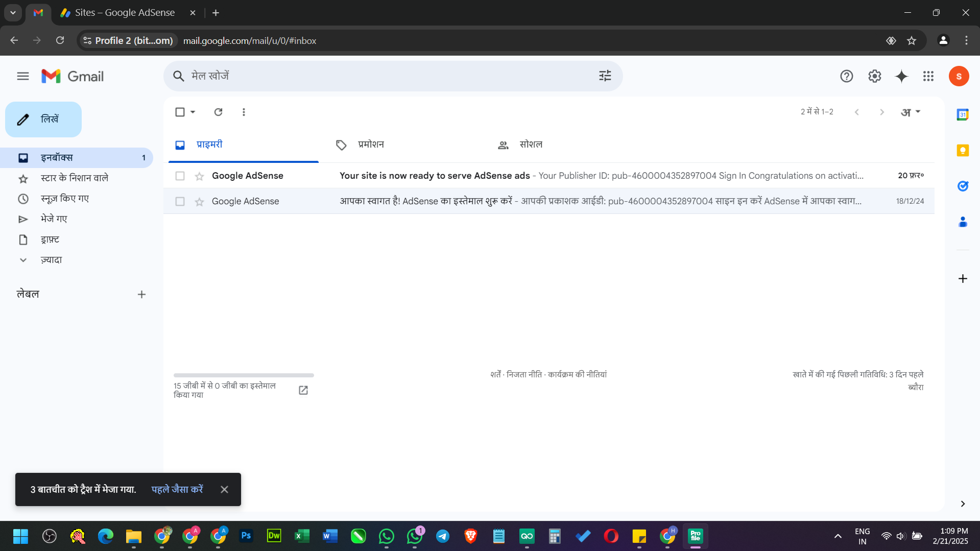Open the ब्यौरा account activity link
Image resolution: width=980 pixels, height=551 pixels.
pos(916,387)
